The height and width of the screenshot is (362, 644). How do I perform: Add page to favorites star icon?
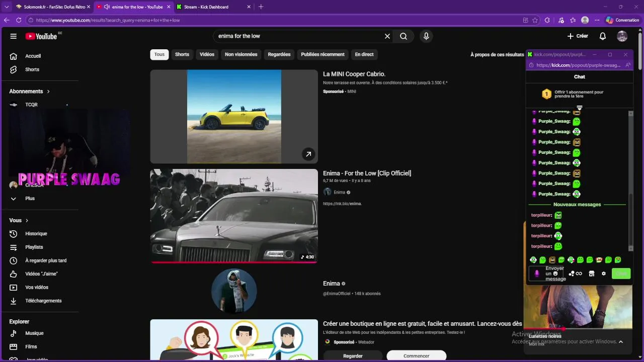[534, 20]
